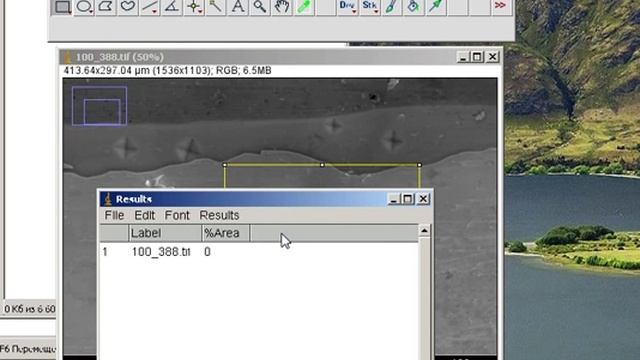Open the Dev developer menu tool
The height and width of the screenshot is (360, 640).
[347, 6]
